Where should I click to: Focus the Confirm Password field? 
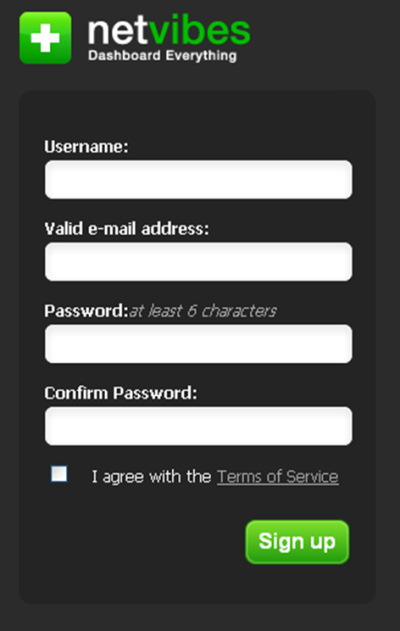(198, 426)
